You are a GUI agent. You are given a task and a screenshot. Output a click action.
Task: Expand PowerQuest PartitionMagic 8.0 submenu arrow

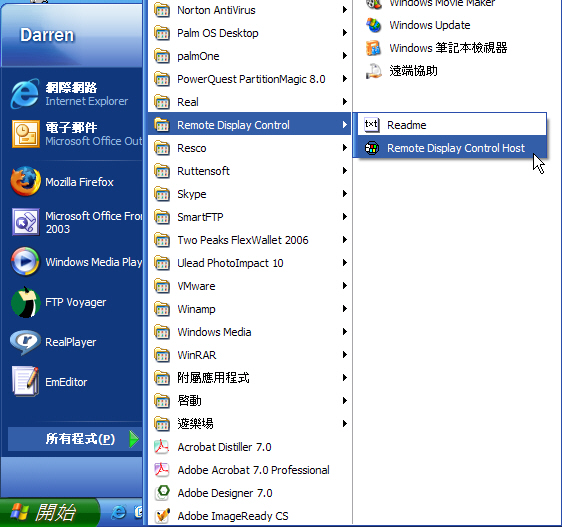click(344, 79)
